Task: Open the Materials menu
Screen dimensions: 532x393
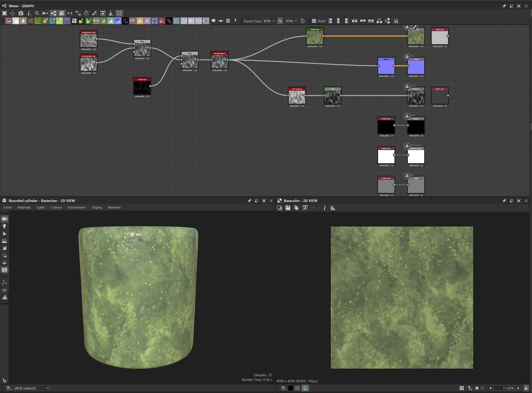Action: tap(24, 207)
